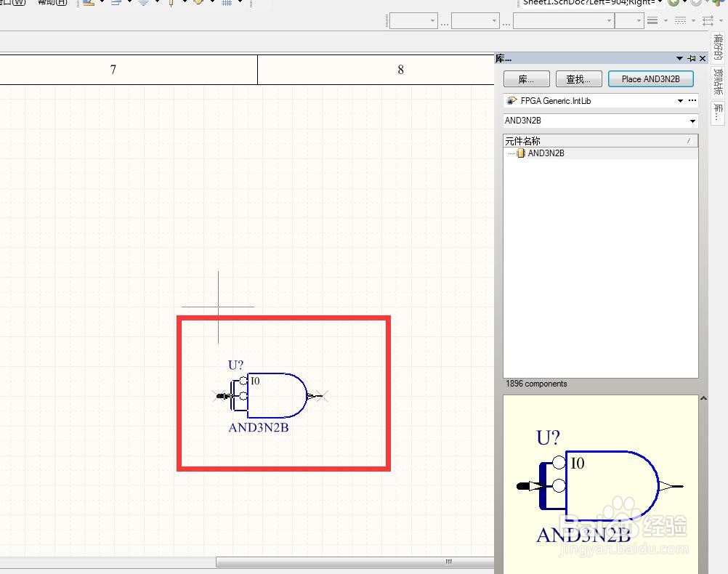Click the component icon beside AND3N2B row
This screenshot has width=728, height=574.
[x=521, y=153]
